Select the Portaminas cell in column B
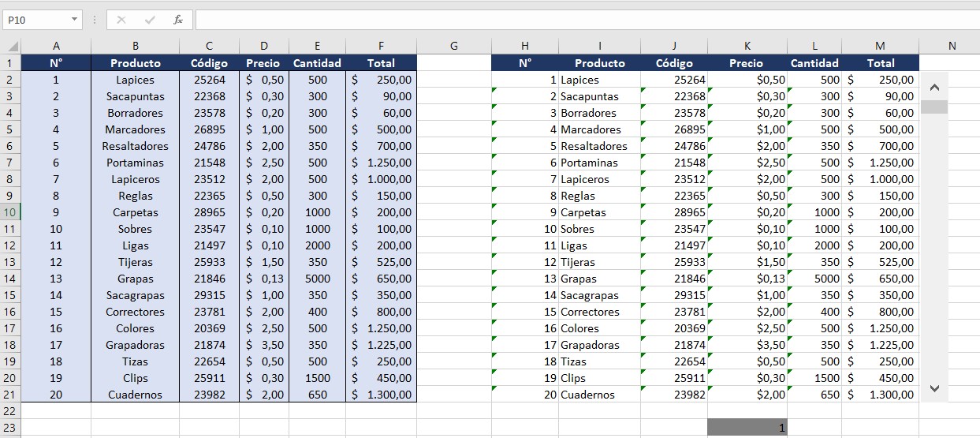The height and width of the screenshot is (438, 980). (x=135, y=163)
